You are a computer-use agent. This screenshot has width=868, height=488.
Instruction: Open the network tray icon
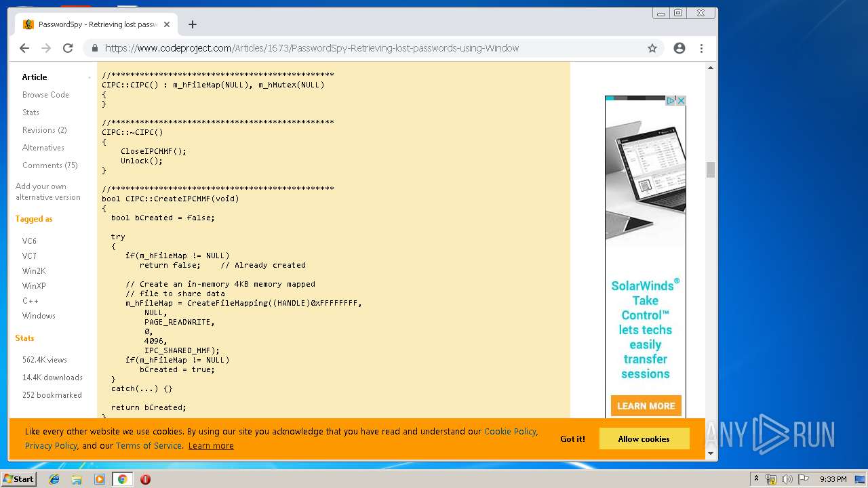point(771,479)
